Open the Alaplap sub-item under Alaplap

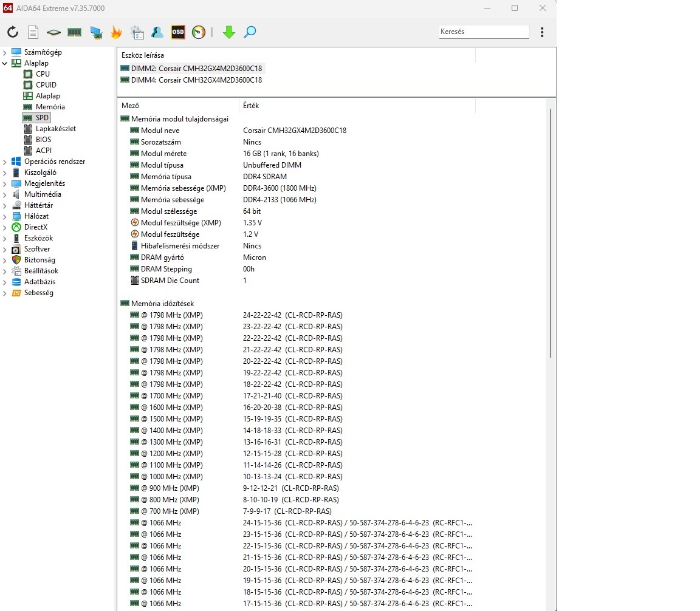coord(48,96)
